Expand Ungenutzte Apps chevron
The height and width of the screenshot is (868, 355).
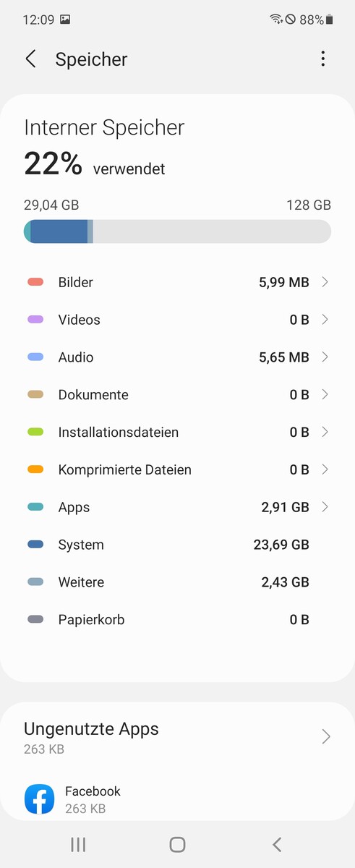(x=326, y=736)
